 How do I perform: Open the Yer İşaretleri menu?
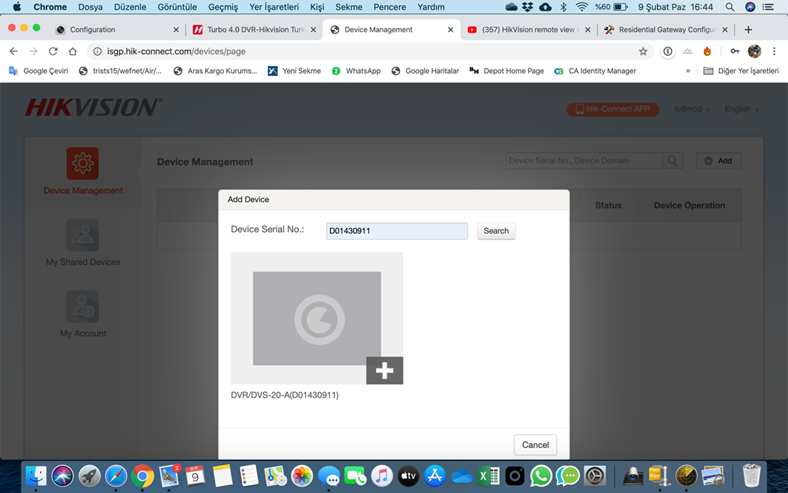[273, 7]
